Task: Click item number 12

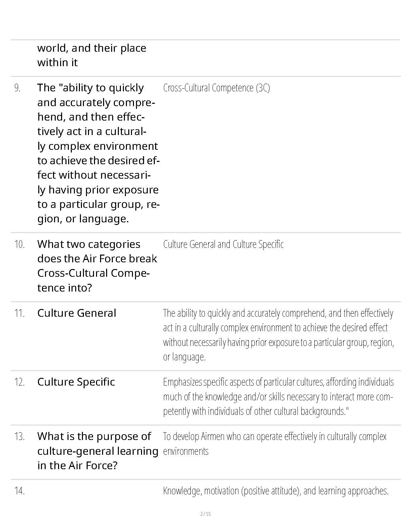Action: point(19,382)
